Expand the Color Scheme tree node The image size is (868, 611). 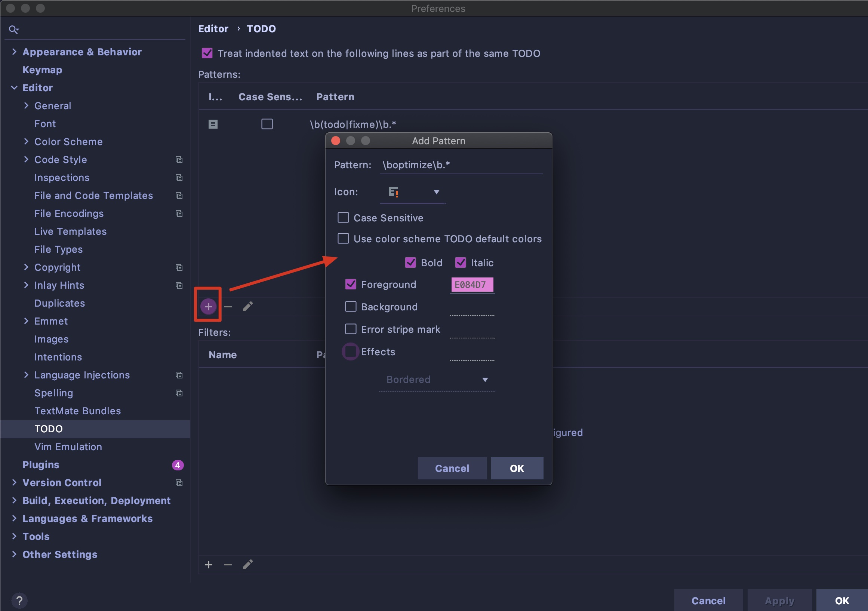pyautogui.click(x=26, y=142)
